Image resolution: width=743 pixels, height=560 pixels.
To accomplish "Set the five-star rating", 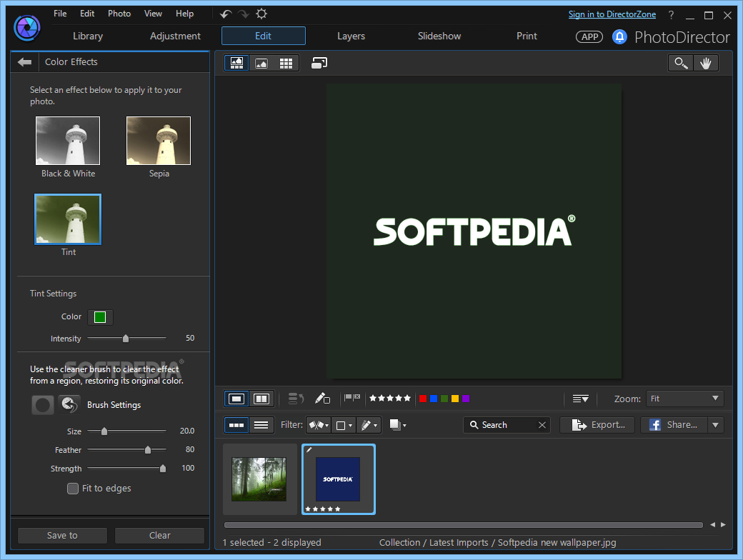I will pos(390,399).
